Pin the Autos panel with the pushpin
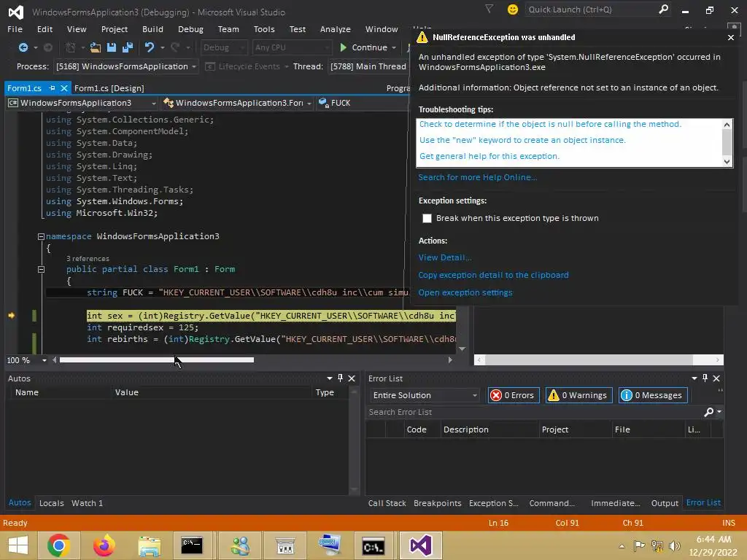 [340, 378]
